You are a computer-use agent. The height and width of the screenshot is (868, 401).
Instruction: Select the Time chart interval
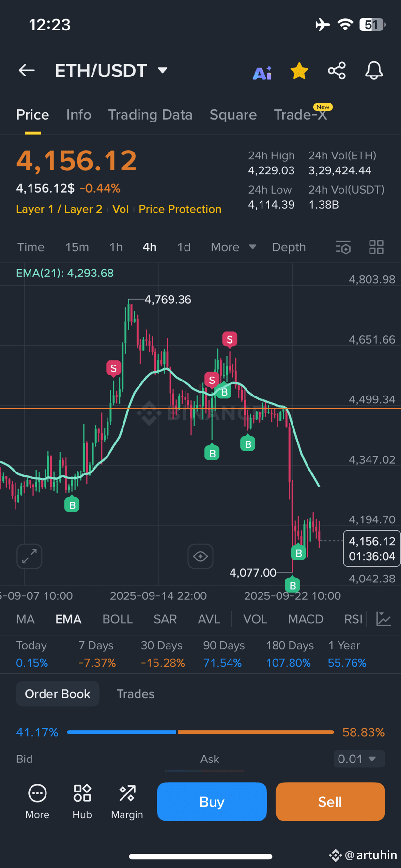31,247
